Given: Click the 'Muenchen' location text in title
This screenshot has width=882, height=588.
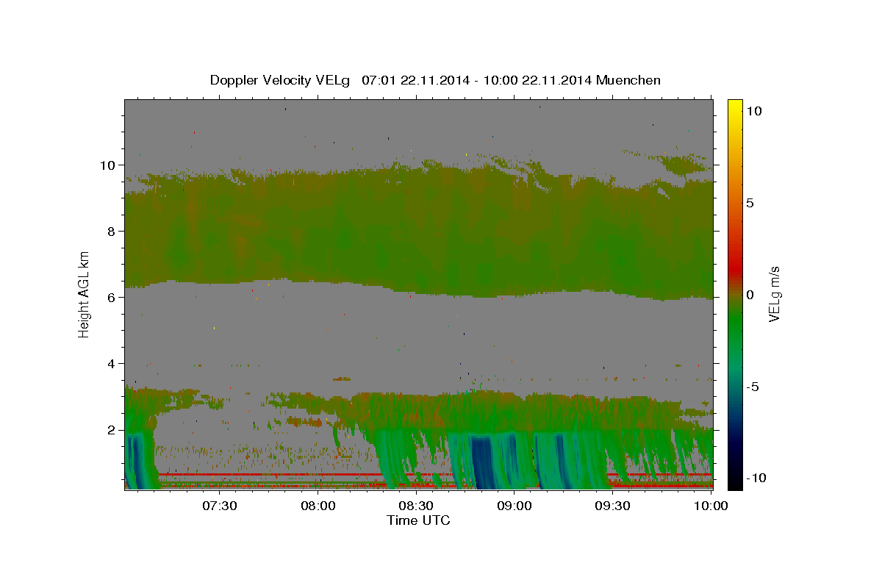Looking at the screenshot, I should (x=628, y=80).
